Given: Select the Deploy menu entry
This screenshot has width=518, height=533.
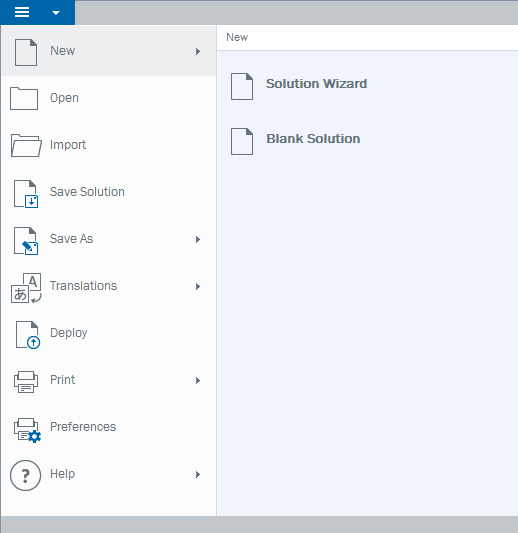Looking at the screenshot, I should [108, 333].
